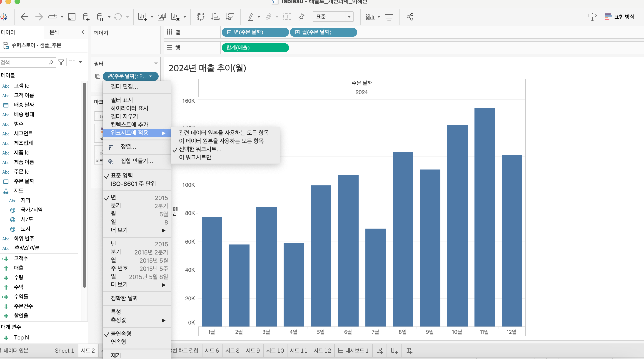Open dropdown arrow on year filter pill
Screen dimensions: 644x359
151,76
